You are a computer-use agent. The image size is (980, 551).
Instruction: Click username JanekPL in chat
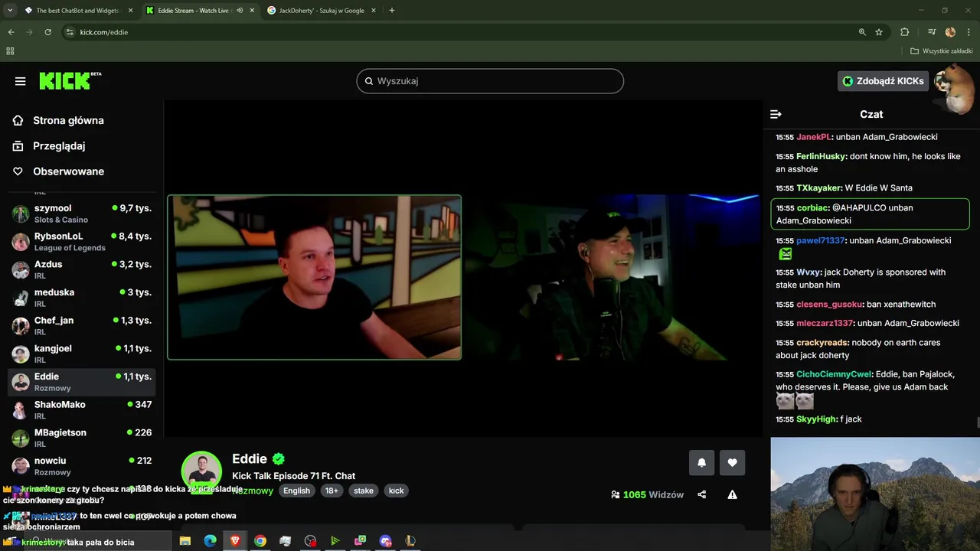click(813, 137)
